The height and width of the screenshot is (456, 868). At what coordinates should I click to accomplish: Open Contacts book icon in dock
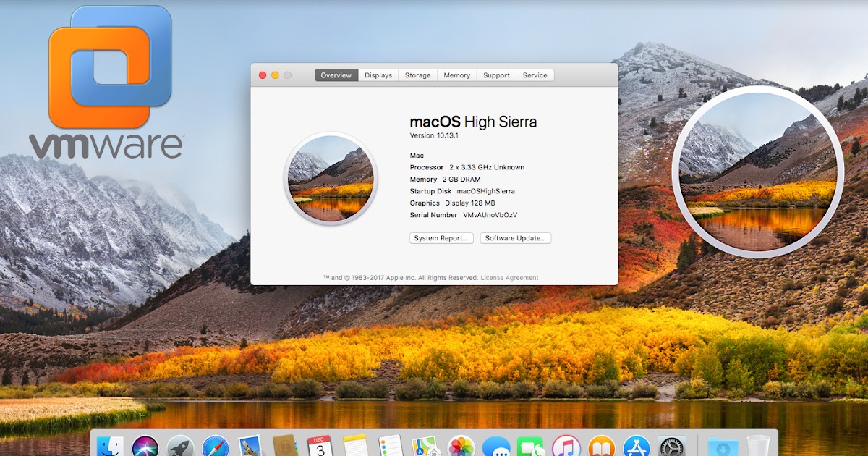coord(286,447)
